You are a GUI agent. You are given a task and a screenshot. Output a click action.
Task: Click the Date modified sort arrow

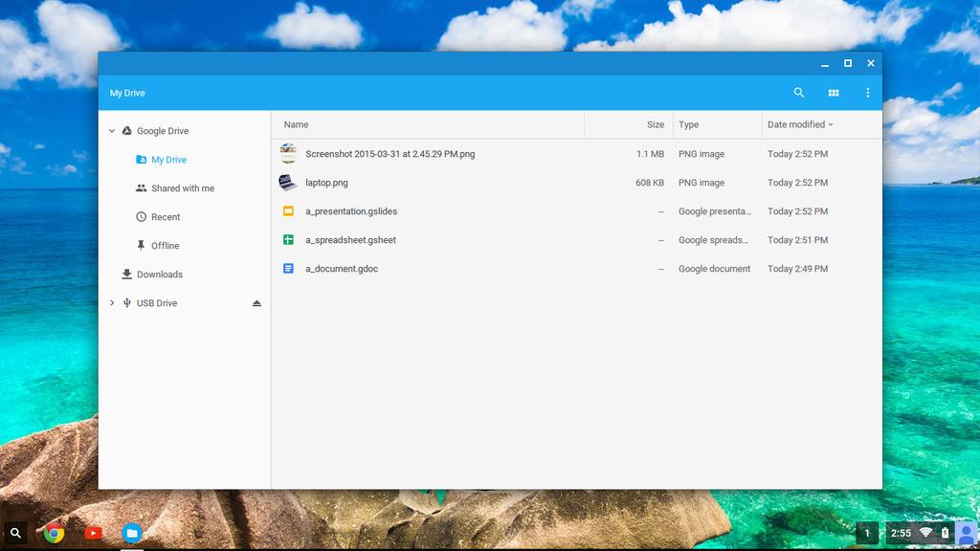click(831, 125)
